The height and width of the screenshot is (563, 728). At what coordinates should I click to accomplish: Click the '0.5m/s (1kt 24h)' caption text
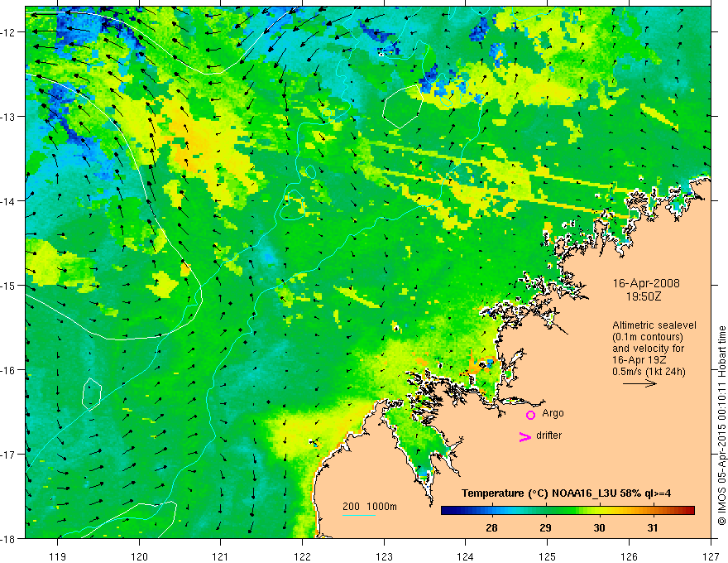point(649,372)
